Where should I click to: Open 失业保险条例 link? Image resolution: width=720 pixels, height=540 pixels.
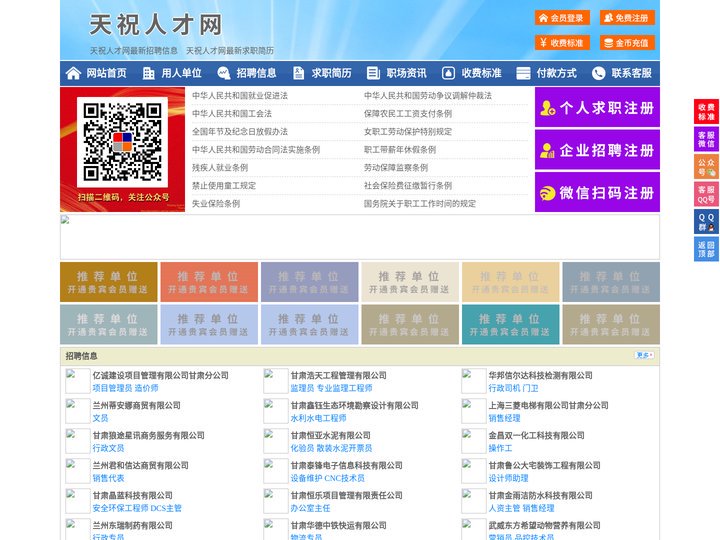click(x=216, y=203)
